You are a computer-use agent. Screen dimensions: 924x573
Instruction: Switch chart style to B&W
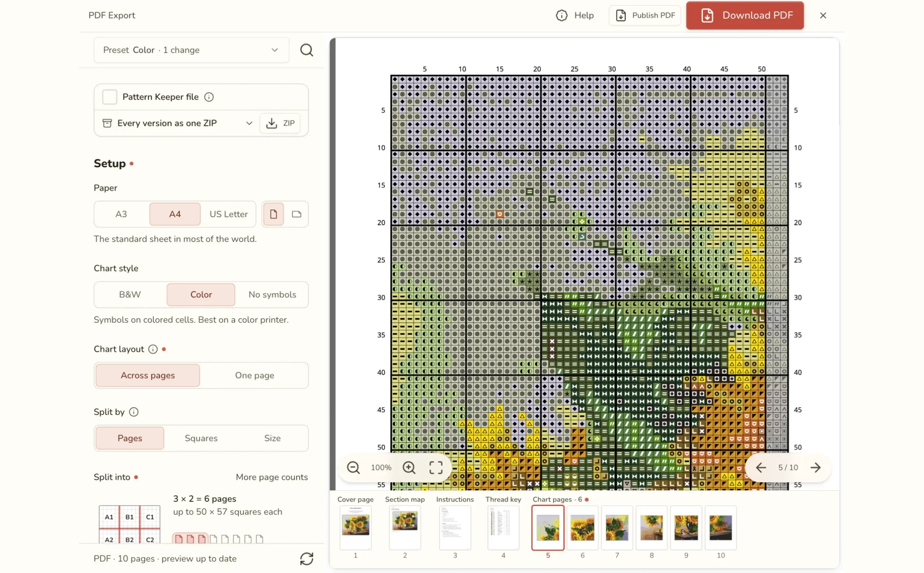(x=130, y=294)
